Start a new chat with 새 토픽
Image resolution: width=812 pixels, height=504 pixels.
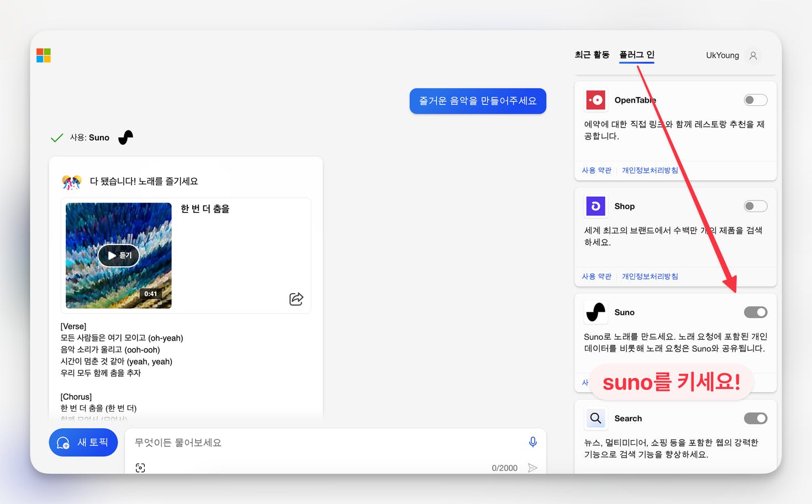coord(83,442)
